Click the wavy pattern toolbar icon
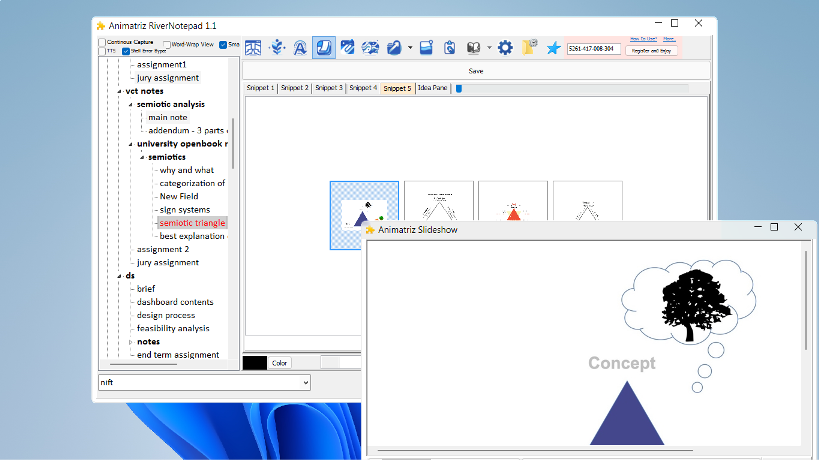The width and height of the screenshot is (819, 460). (370, 48)
